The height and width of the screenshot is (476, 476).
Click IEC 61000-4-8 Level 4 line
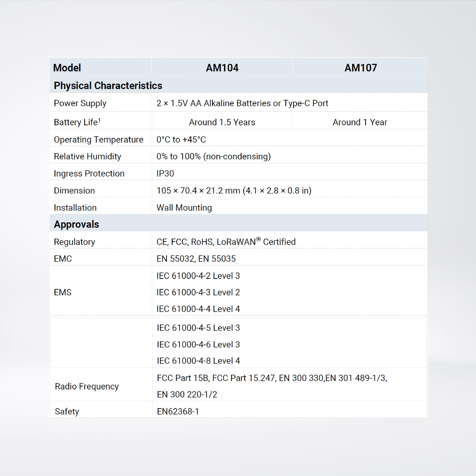point(198,361)
